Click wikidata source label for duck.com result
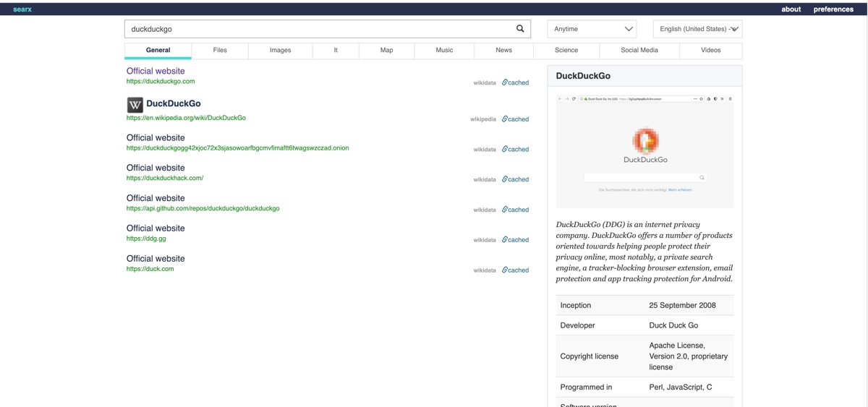The image size is (868, 407). coord(485,270)
